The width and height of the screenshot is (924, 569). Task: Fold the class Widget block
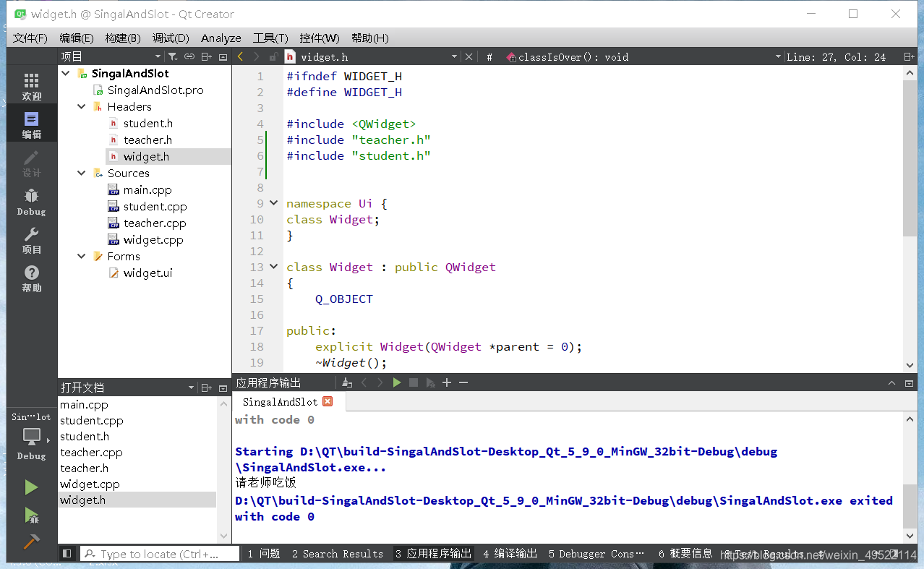pos(274,267)
